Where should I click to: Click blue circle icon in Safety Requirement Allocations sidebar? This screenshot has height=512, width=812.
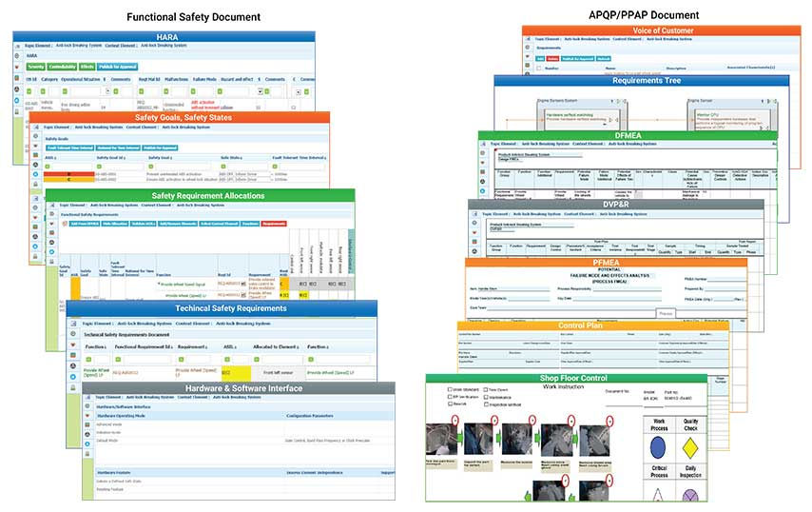51,252
